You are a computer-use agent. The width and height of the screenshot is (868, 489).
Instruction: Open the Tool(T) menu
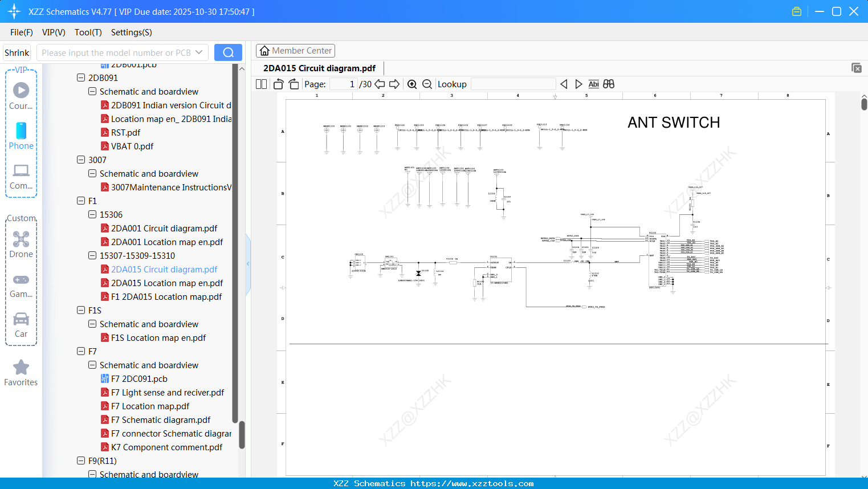(x=88, y=32)
